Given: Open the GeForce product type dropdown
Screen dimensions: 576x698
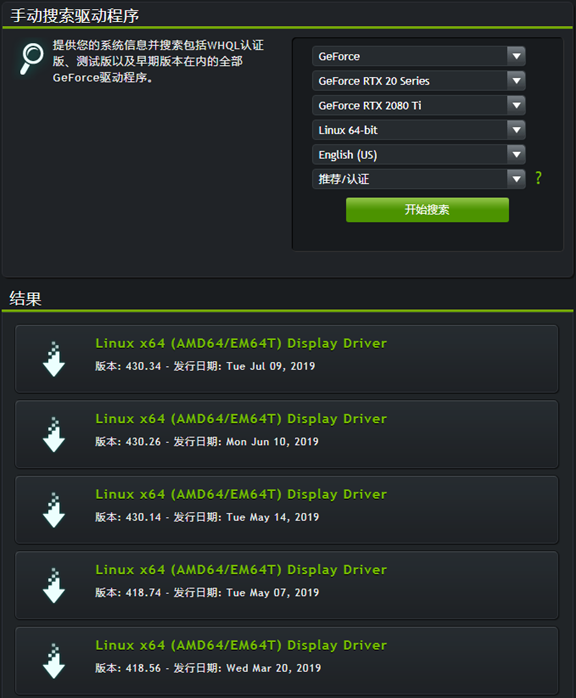Looking at the screenshot, I should [x=418, y=57].
